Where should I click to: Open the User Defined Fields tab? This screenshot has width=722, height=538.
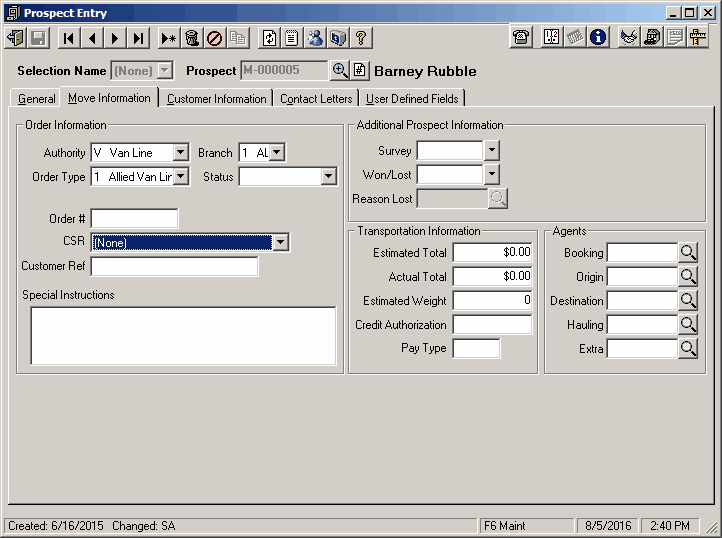pyautogui.click(x=412, y=99)
